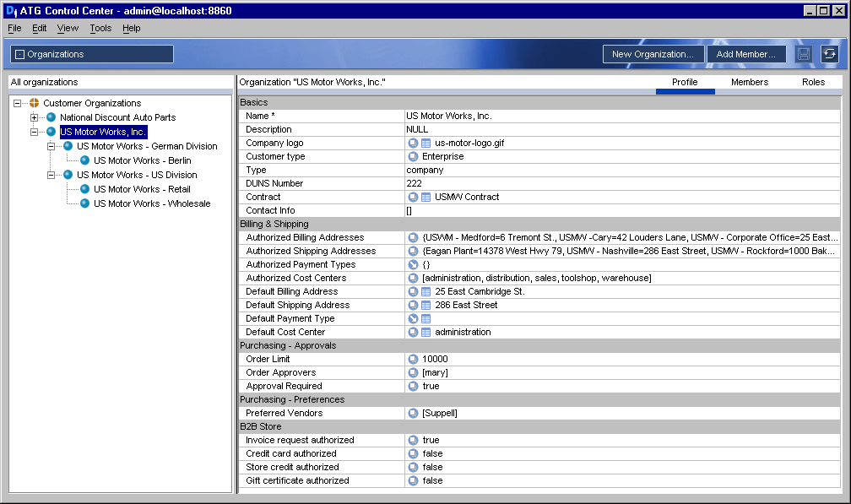Viewport: 851px width, 504px height.
Task: Click the New Organization... button
Action: coord(653,54)
